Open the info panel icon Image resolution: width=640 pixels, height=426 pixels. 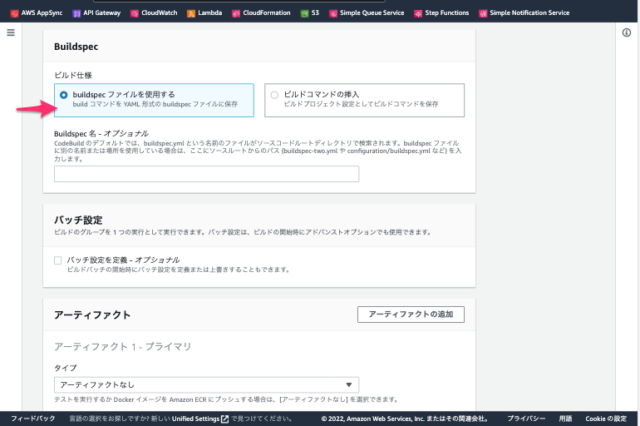click(627, 33)
